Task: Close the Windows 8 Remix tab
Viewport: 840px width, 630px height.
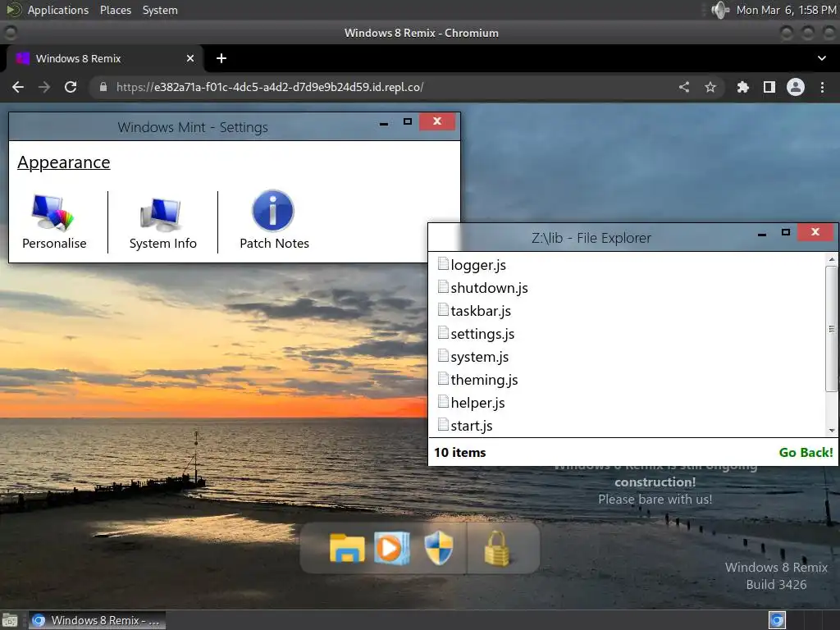Action: 190,58
